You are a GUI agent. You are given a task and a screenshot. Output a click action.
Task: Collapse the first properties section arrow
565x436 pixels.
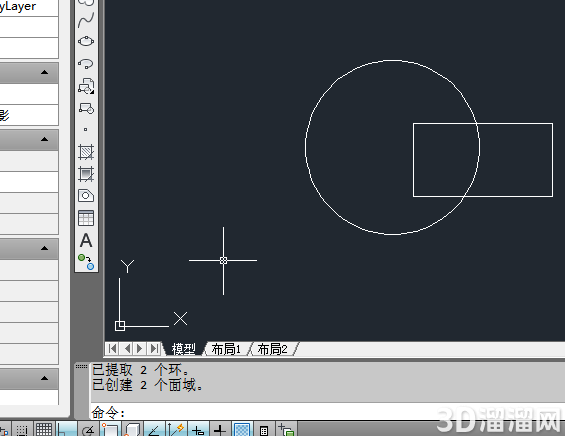coord(44,72)
